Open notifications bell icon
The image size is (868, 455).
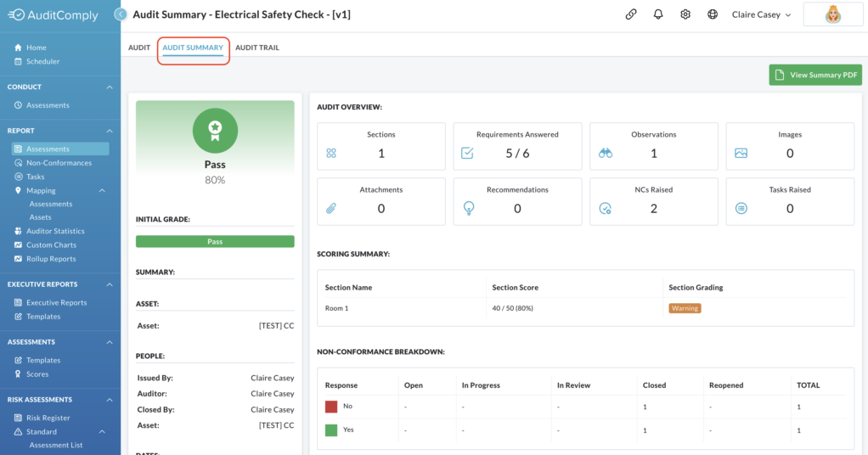[x=657, y=14]
